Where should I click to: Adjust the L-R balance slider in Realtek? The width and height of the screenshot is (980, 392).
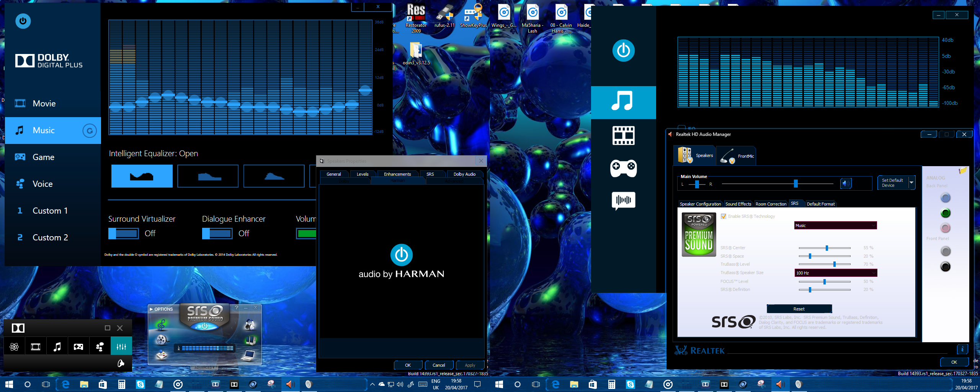(x=697, y=184)
